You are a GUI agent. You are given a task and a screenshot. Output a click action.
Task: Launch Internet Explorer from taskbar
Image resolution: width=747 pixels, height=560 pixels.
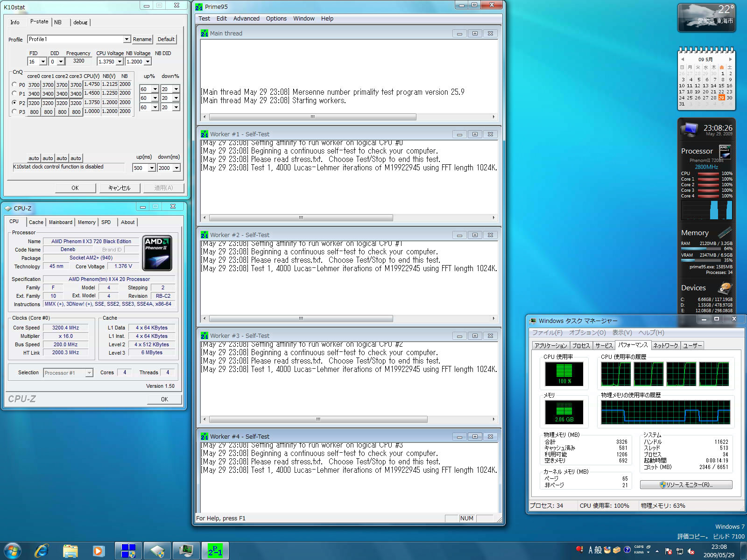tap(42, 551)
